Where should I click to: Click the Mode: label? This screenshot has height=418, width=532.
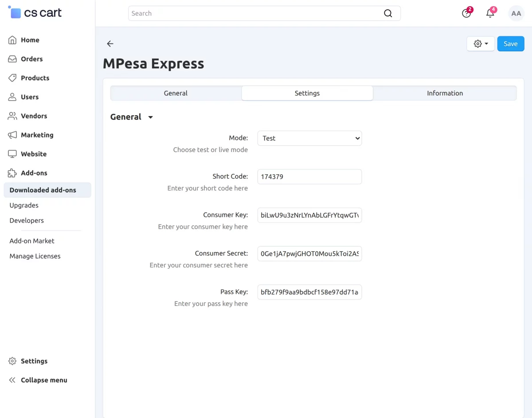click(239, 138)
